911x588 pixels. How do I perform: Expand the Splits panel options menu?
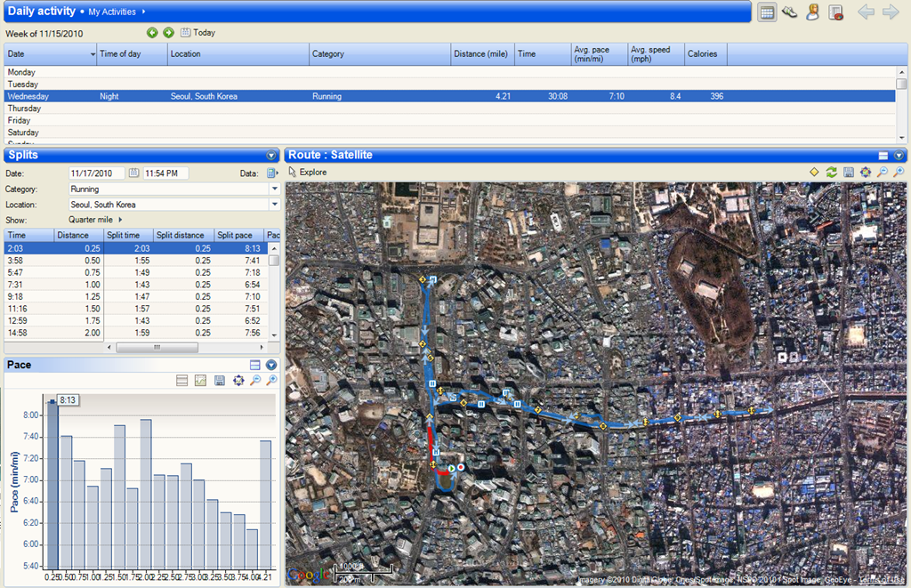tap(271, 155)
